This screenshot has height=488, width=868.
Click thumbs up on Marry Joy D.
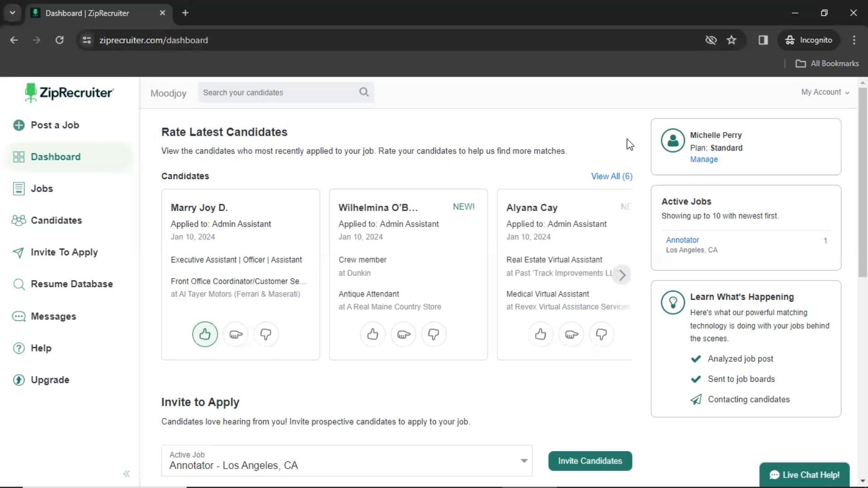pyautogui.click(x=205, y=333)
